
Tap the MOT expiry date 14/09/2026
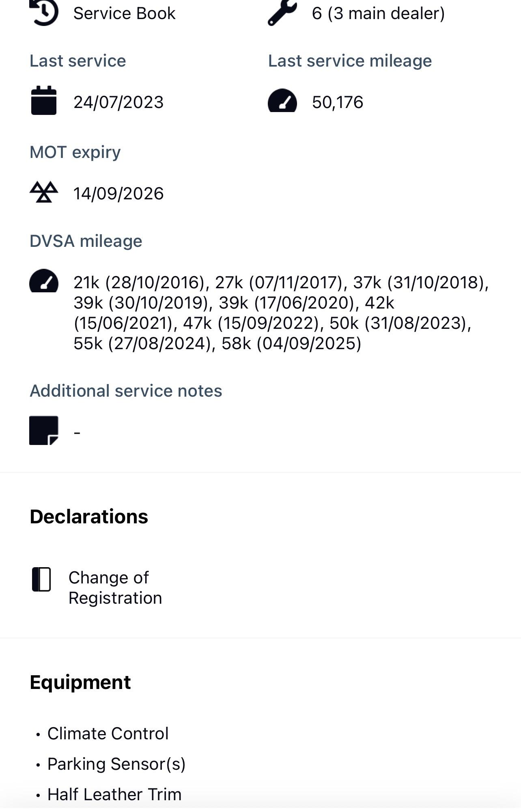pyautogui.click(x=118, y=194)
